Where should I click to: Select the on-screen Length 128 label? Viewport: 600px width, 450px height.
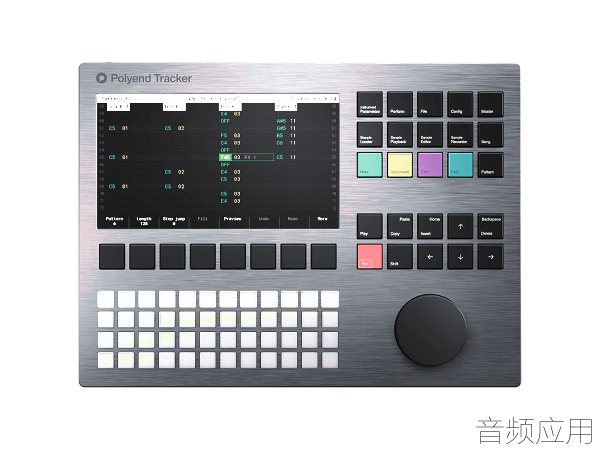144,221
